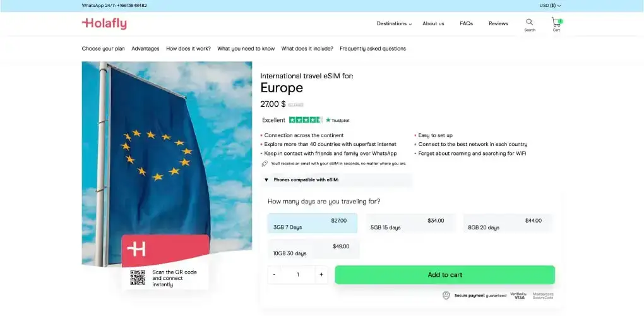Select the 5GB 15 days plan
Viewport: 644px width, 316px height.
tap(408, 224)
